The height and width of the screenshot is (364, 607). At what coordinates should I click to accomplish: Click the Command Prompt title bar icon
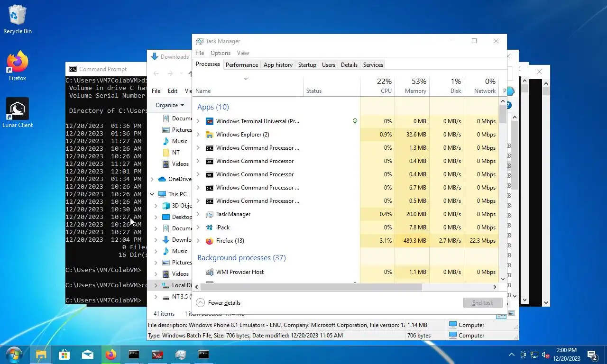click(x=73, y=69)
